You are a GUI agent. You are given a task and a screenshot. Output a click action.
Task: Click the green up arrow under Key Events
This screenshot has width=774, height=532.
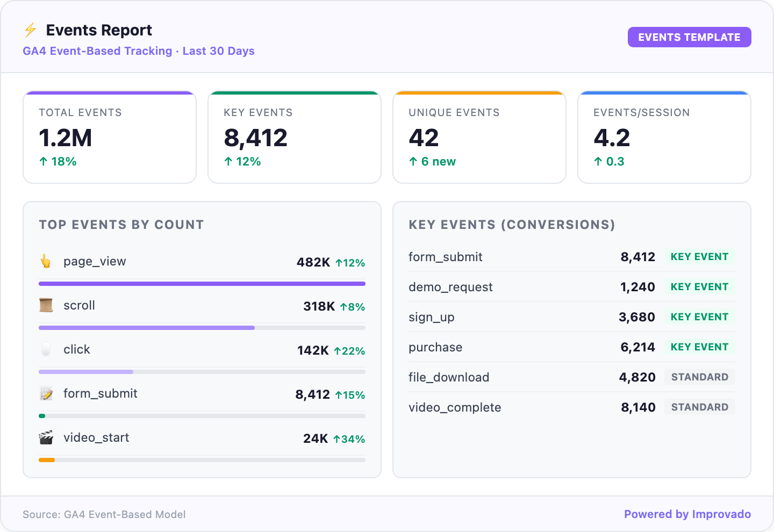click(x=227, y=161)
